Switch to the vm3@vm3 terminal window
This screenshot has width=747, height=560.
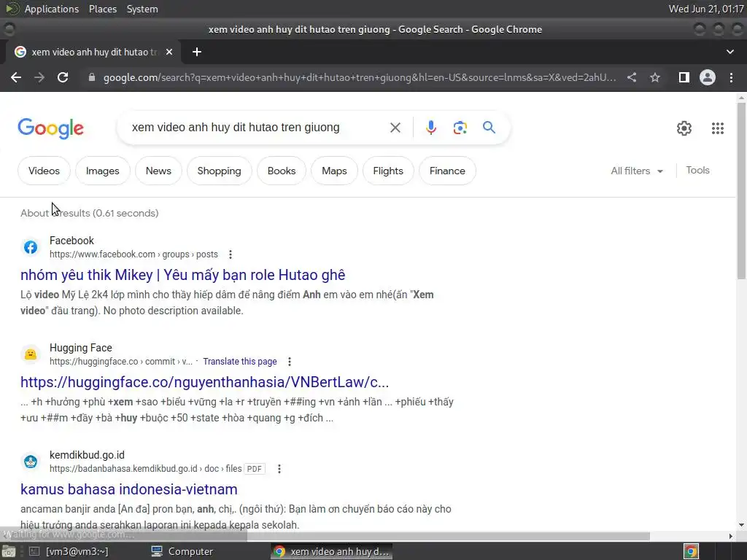69,551
